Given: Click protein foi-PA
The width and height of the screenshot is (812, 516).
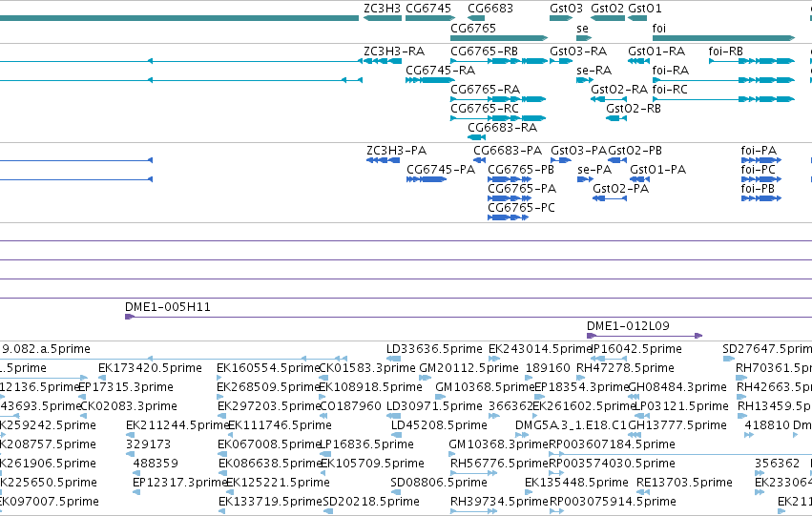Looking at the screenshot, I should (759, 151).
